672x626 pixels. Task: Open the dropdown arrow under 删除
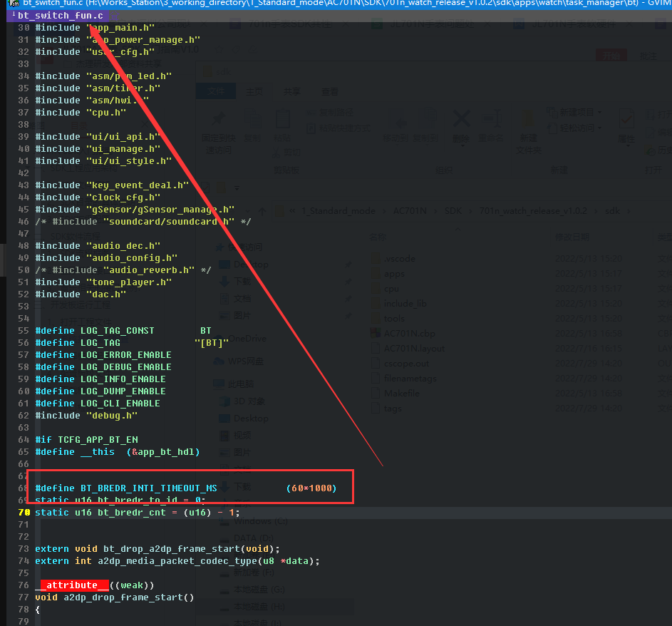(x=462, y=145)
